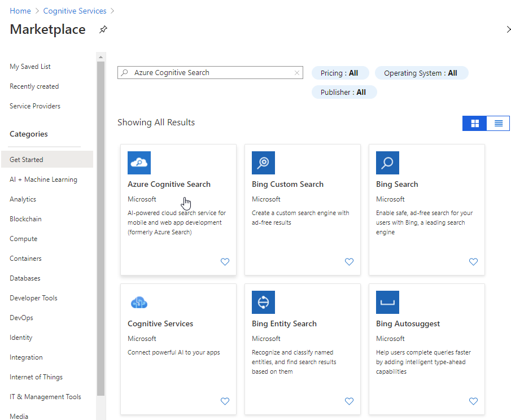Select Analytics category
This screenshot has width=511, height=420.
pyautogui.click(x=23, y=199)
